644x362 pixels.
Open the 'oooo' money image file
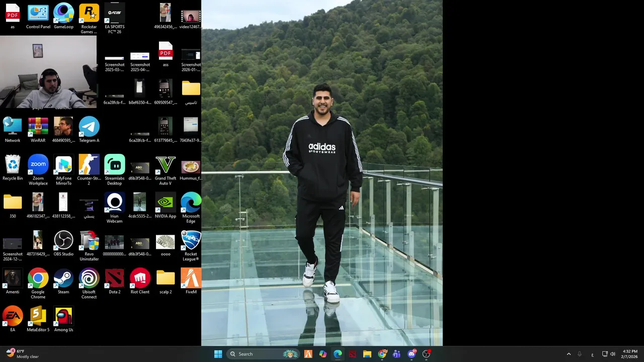pos(166,244)
